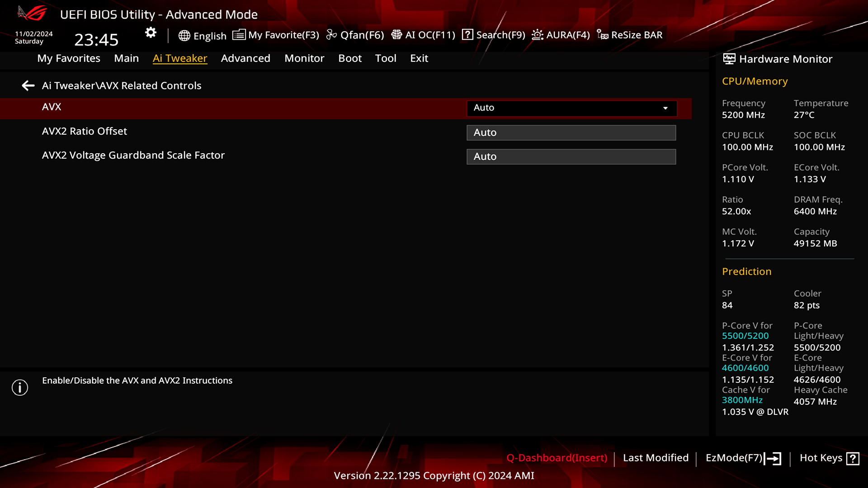Click the settings gear icon
This screenshot has height=488, width=868.
pos(151,33)
